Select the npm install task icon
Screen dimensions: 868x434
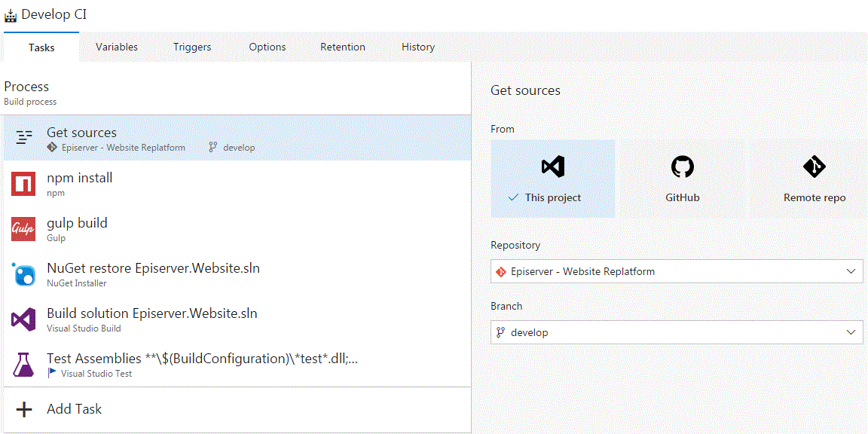point(23,183)
